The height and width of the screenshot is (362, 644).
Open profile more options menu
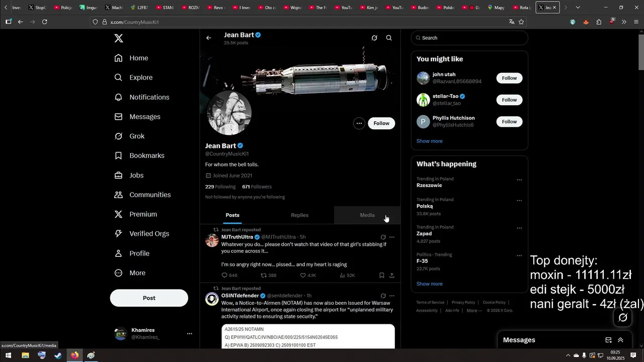[359, 123]
